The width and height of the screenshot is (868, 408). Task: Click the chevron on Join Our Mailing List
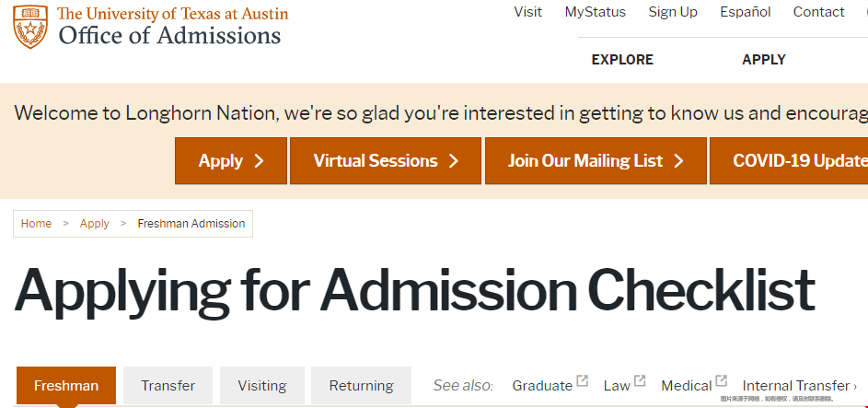point(678,161)
